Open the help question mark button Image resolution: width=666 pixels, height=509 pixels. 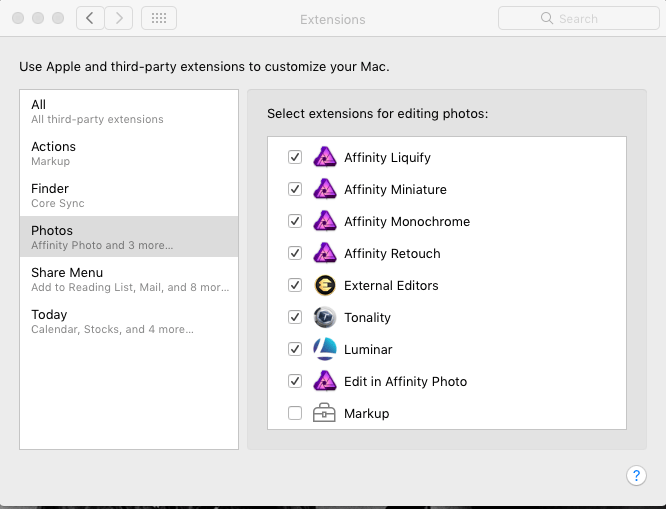[636, 476]
